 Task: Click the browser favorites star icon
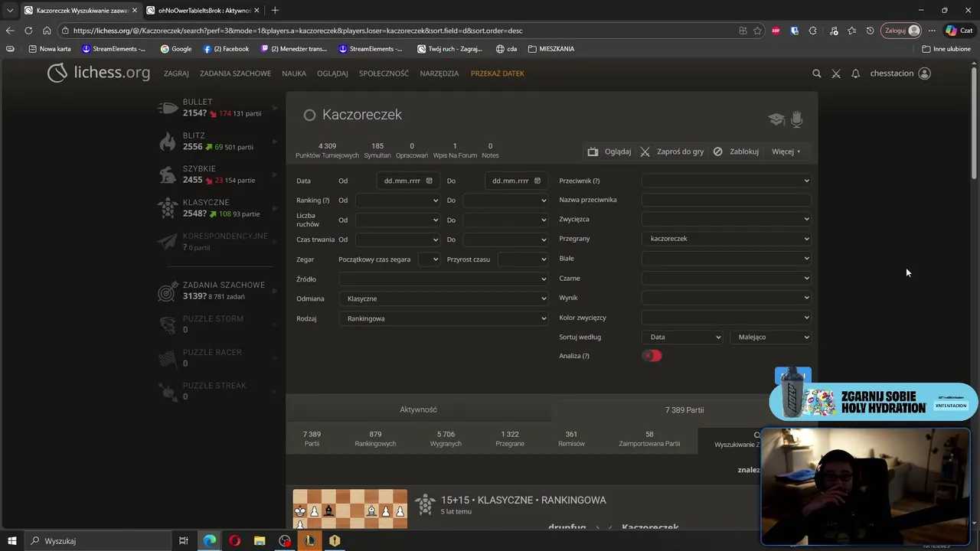pyautogui.click(x=757, y=31)
